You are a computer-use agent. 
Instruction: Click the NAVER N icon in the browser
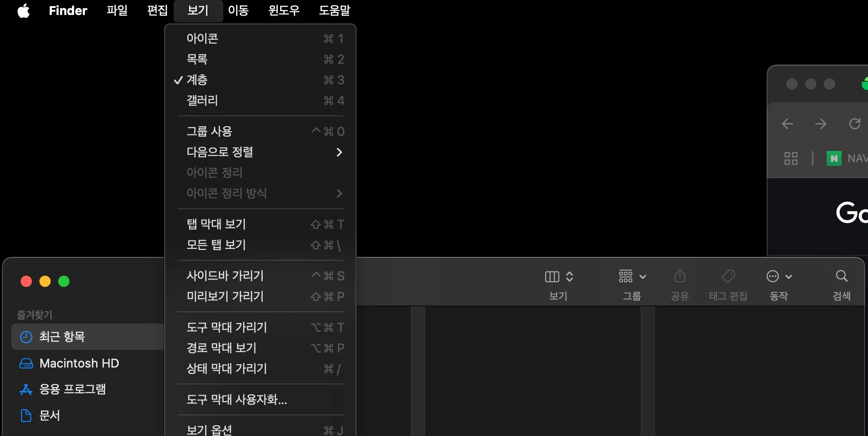coord(833,158)
